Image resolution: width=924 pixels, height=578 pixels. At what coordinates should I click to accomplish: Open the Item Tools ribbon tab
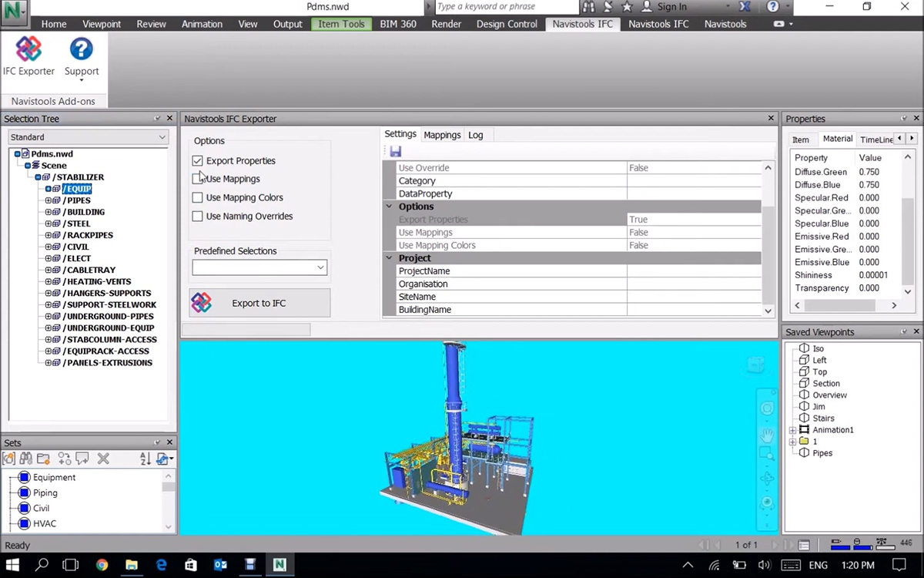341,24
